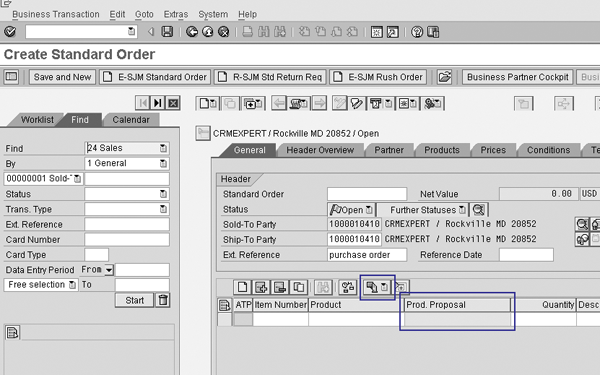Click the create item blank page icon
The height and width of the screenshot is (375, 600).
[242, 287]
